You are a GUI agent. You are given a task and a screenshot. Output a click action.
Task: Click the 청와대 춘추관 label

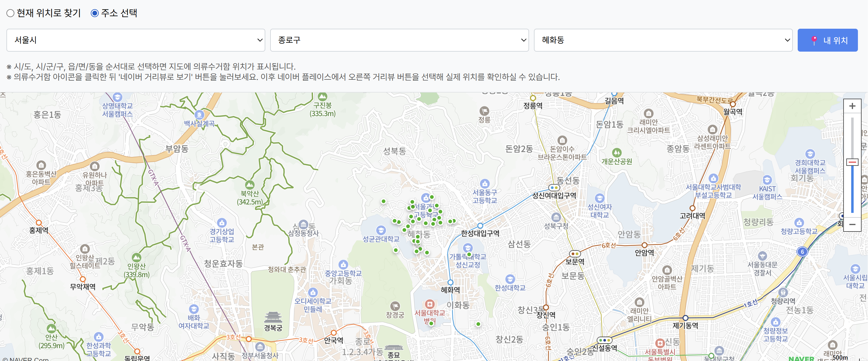coord(287,269)
